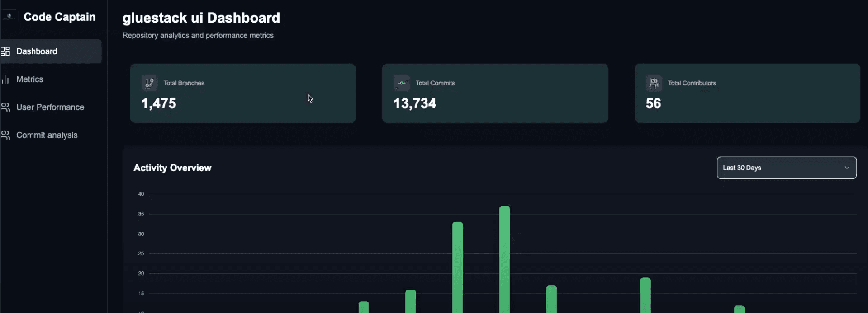Click the Repository analytics subtitle text
Image resolution: width=868 pixels, height=313 pixels.
click(x=198, y=35)
